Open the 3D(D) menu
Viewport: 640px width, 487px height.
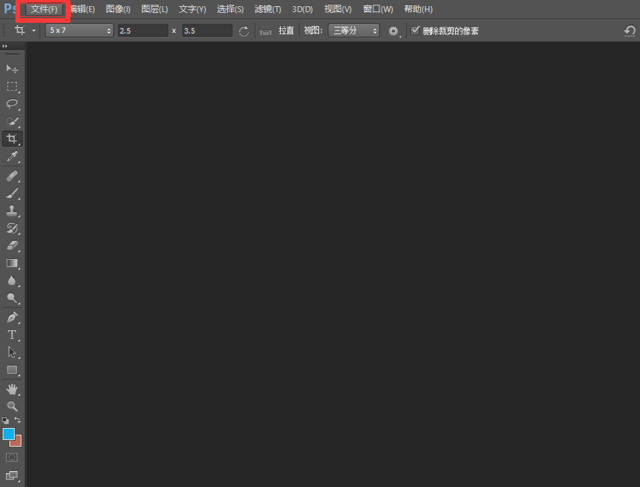302,9
